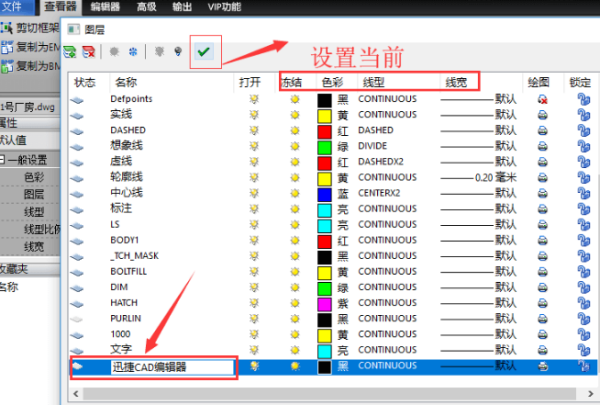
Task: Click the plot printer icon for 轮廓线 layer
Action: pyautogui.click(x=542, y=178)
